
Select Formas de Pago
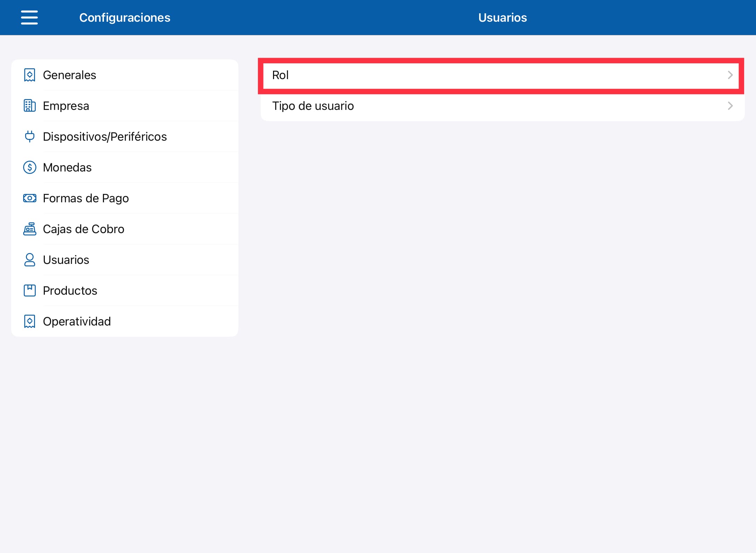tap(125, 198)
